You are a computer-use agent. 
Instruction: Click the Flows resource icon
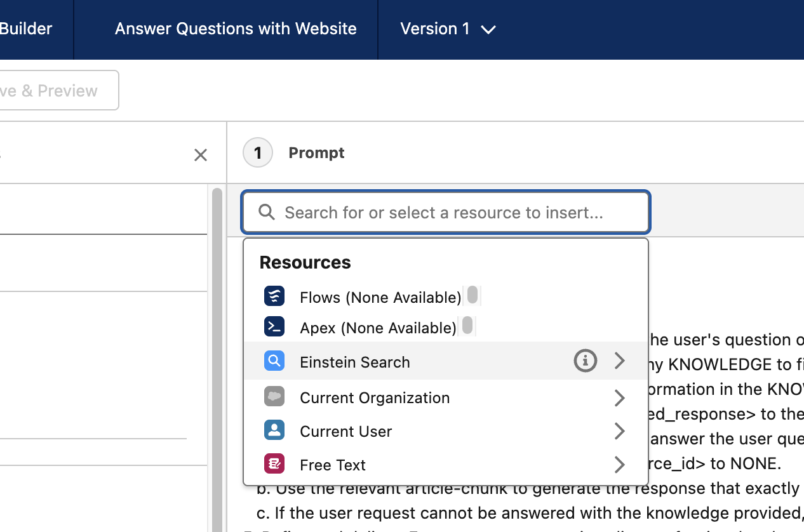[274, 296]
